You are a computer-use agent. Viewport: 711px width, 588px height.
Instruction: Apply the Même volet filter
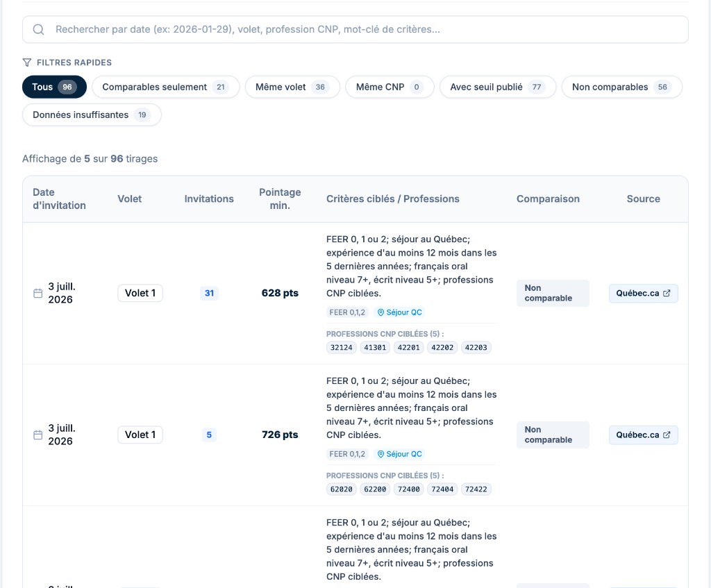(292, 87)
